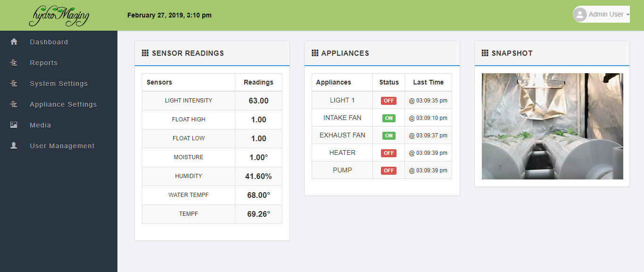The width and height of the screenshot is (644, 272).
Task: Click the Admin User avatar icon
Action: click(x=579, y=15)
